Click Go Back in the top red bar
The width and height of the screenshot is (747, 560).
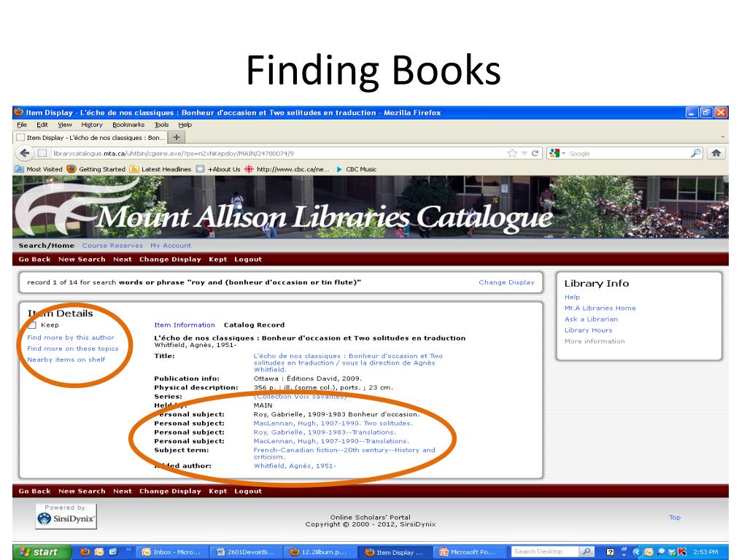pyautogui.click(x=34, y=260)
